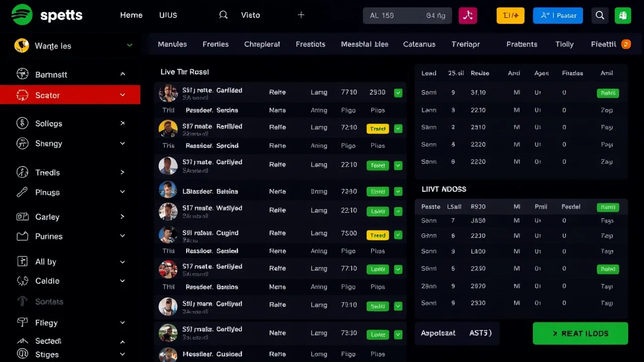Click the Soliogs coin icon
This screenshot has height=362, width=644.
[x=22, y=123]
